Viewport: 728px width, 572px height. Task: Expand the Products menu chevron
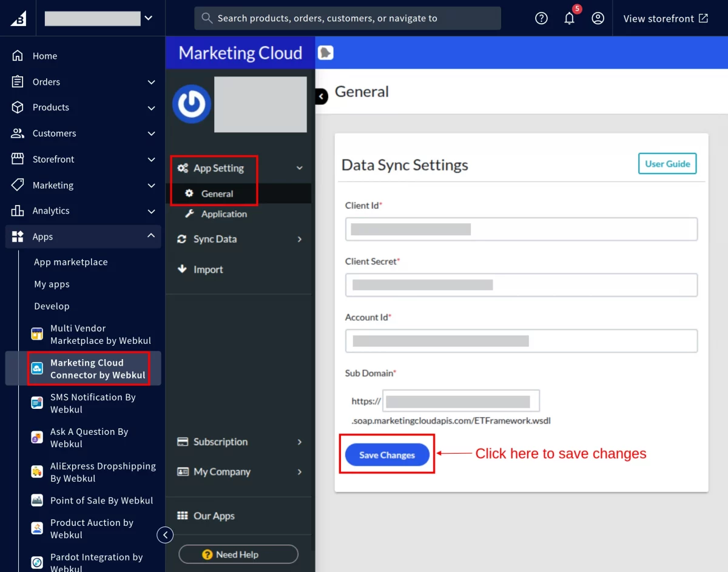coord(151,108)
